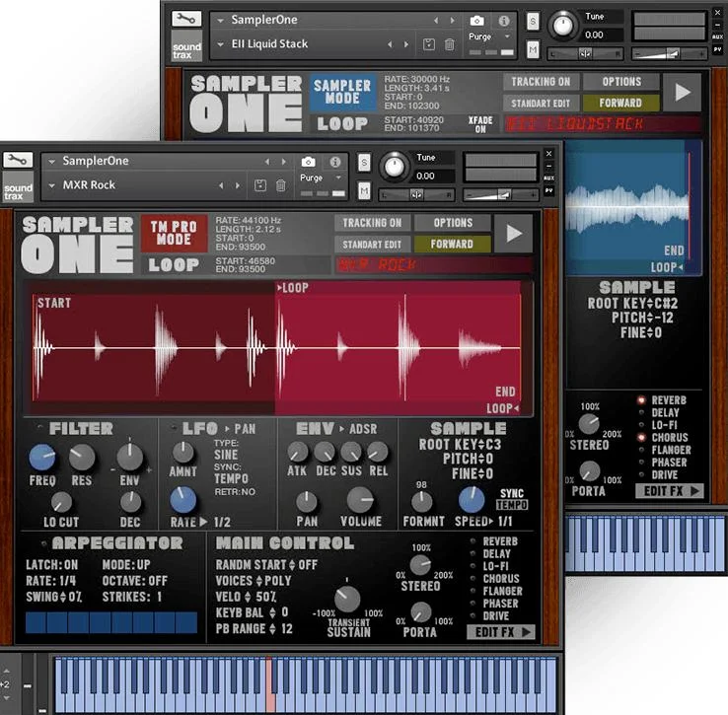Viewport: 728px width, 715px height.
Task: Click the trash icon next to MXR Rock
Action: click(x=281, y=185)
